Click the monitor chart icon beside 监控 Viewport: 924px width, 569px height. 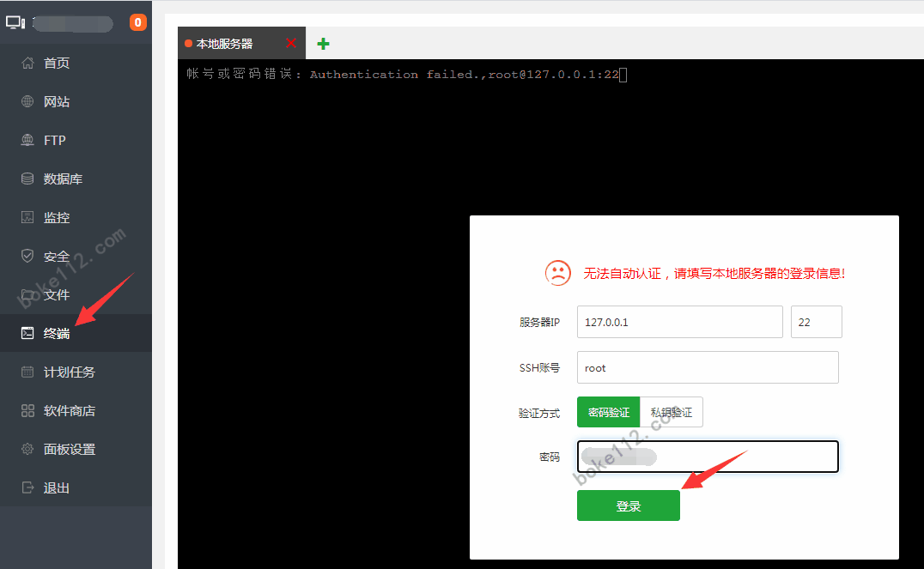click(x=27, y=217)
